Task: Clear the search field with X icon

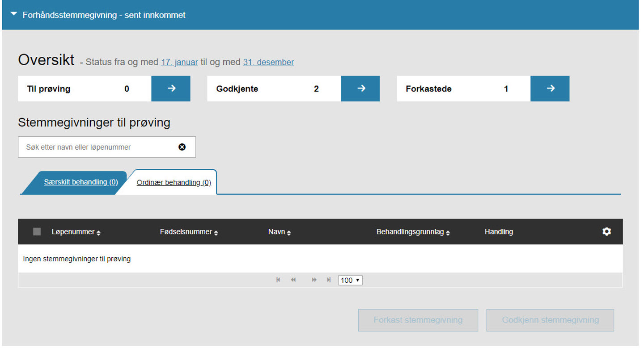Action: point(182,147)
